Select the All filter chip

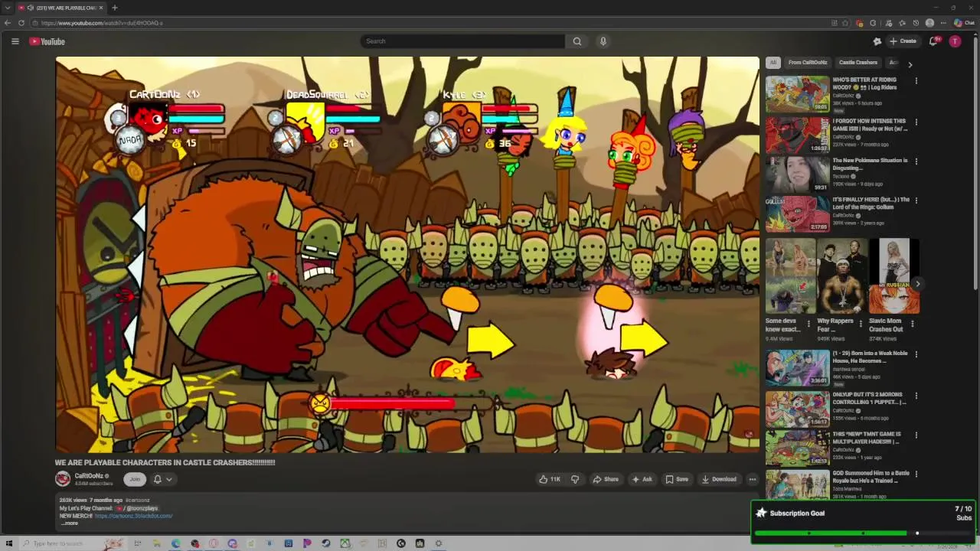773,63
